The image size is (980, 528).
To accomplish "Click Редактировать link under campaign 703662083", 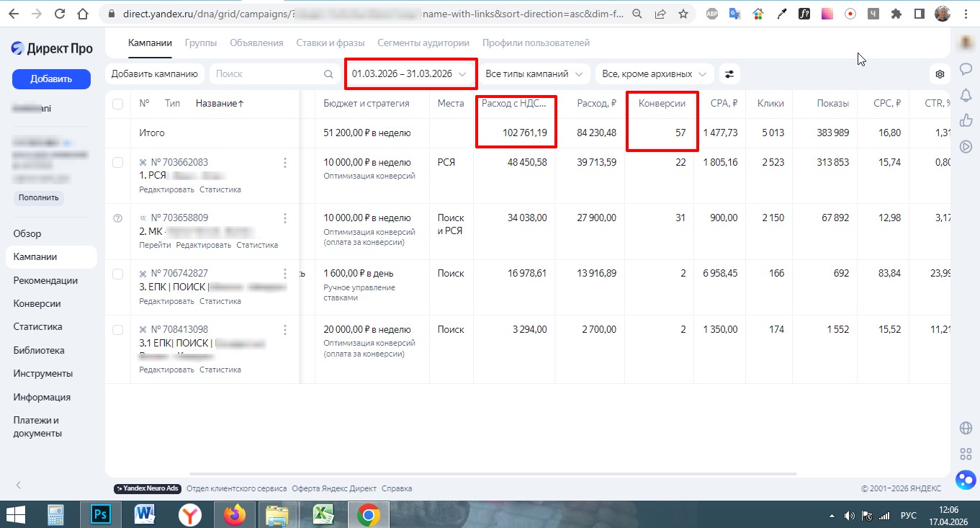I will tap(166, 189).
